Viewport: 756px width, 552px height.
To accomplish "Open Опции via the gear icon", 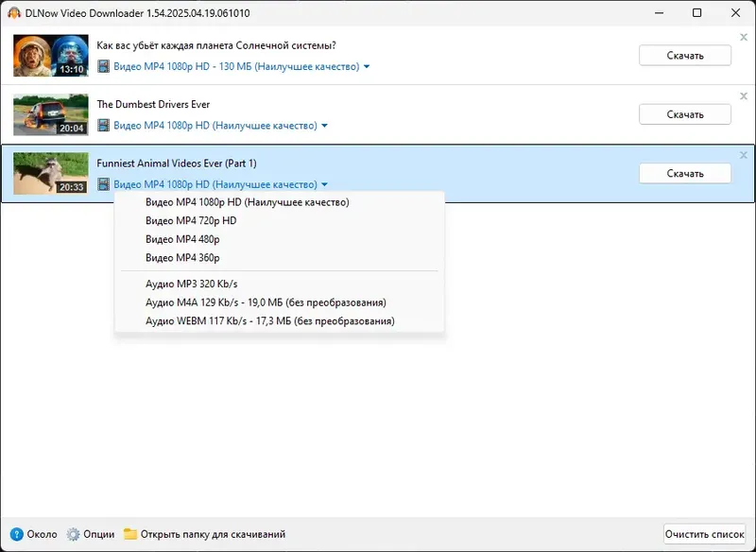I will pyautogui.click(x=74, y=534).
